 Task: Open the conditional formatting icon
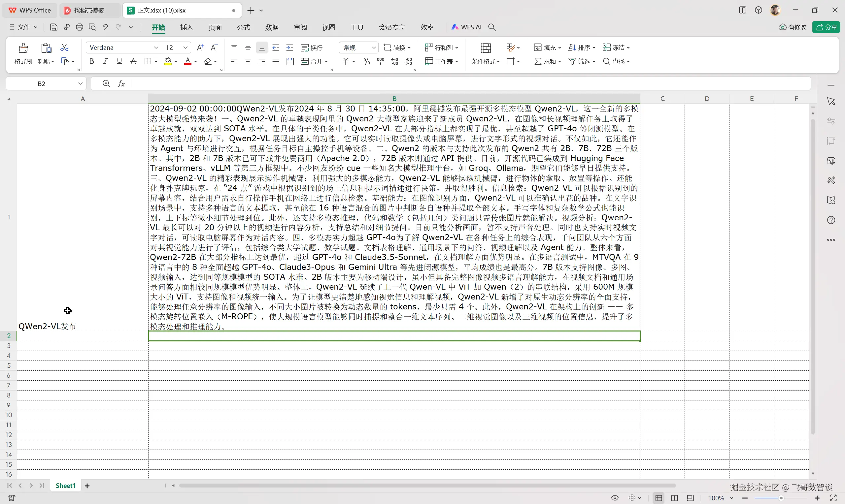(x=486, y=48)
